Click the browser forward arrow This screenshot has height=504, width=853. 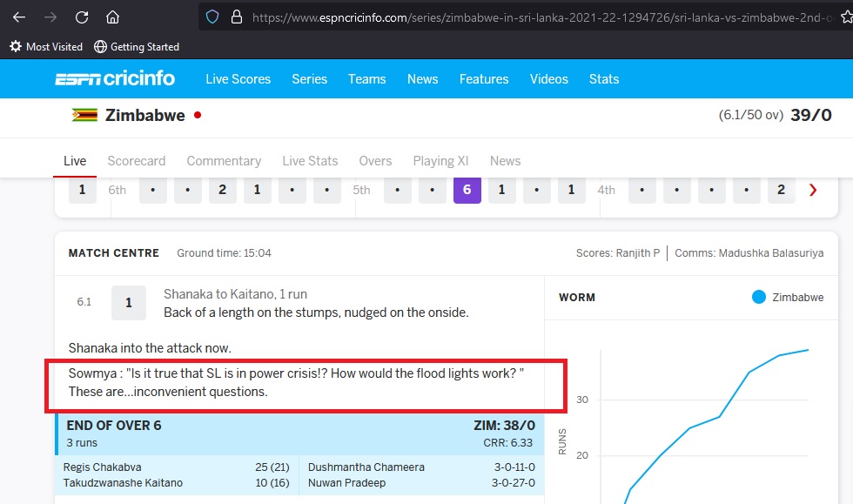50,17
